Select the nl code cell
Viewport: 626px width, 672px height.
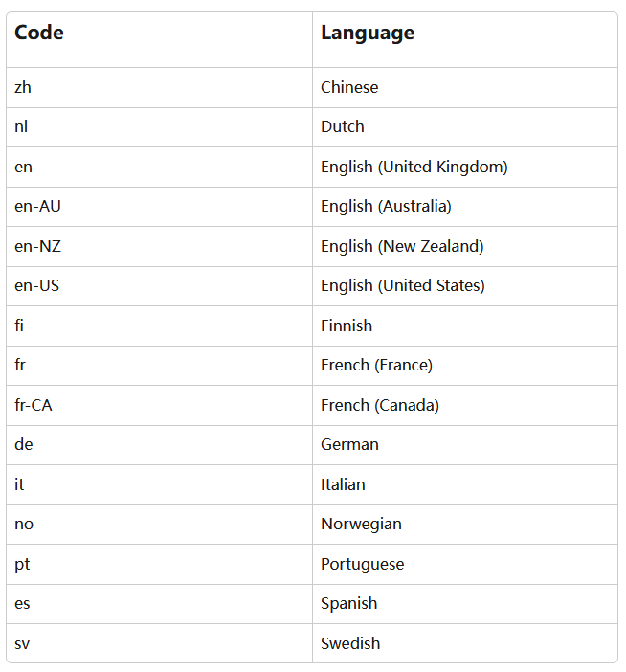click(22, 126)
